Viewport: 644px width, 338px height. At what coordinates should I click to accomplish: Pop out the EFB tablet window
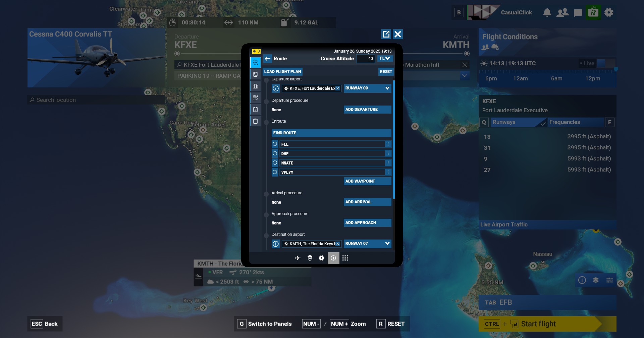pyautogui.click(x=386, y=34)
